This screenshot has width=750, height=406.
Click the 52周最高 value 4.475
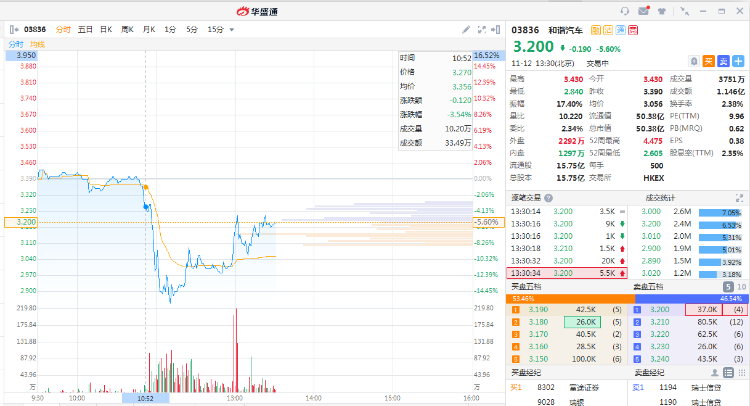pos(652,141)
